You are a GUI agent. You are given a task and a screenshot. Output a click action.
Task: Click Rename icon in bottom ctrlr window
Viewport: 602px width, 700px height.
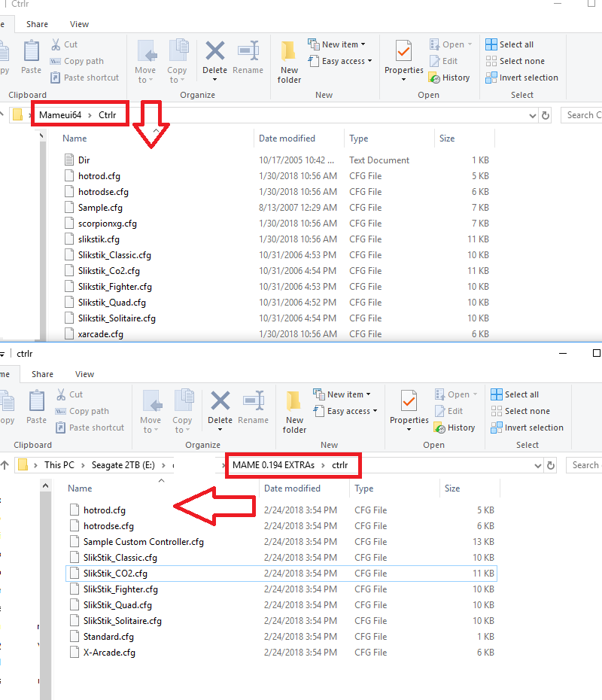coord(254,401)
